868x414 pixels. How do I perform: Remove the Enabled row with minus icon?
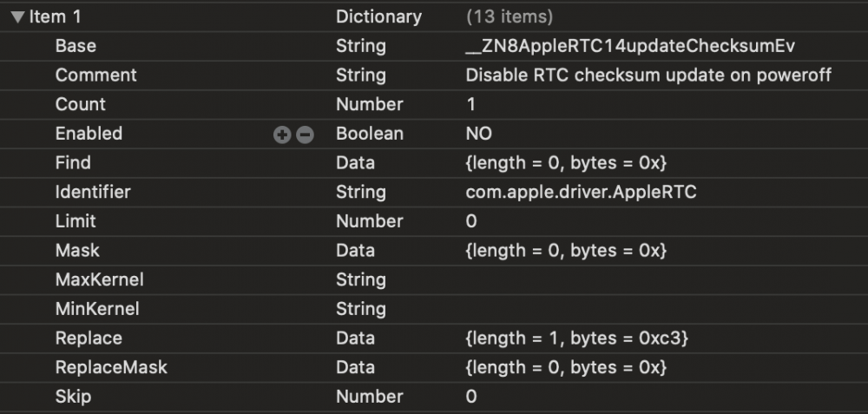click(305, 135)
